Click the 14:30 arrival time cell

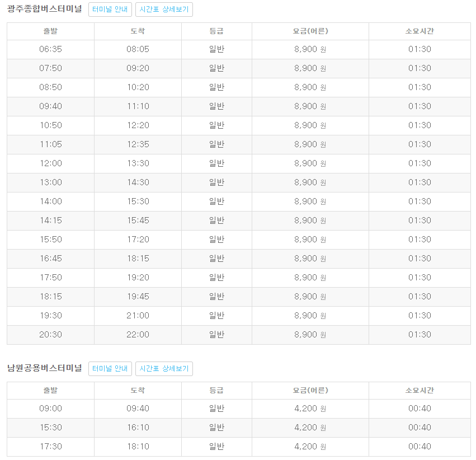point(138,182)
